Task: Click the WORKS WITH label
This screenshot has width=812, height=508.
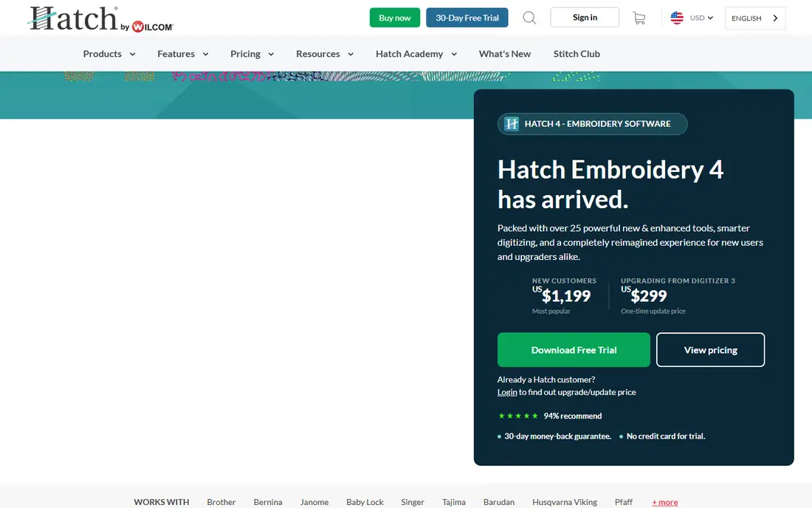Action: [x=162, y=502]
